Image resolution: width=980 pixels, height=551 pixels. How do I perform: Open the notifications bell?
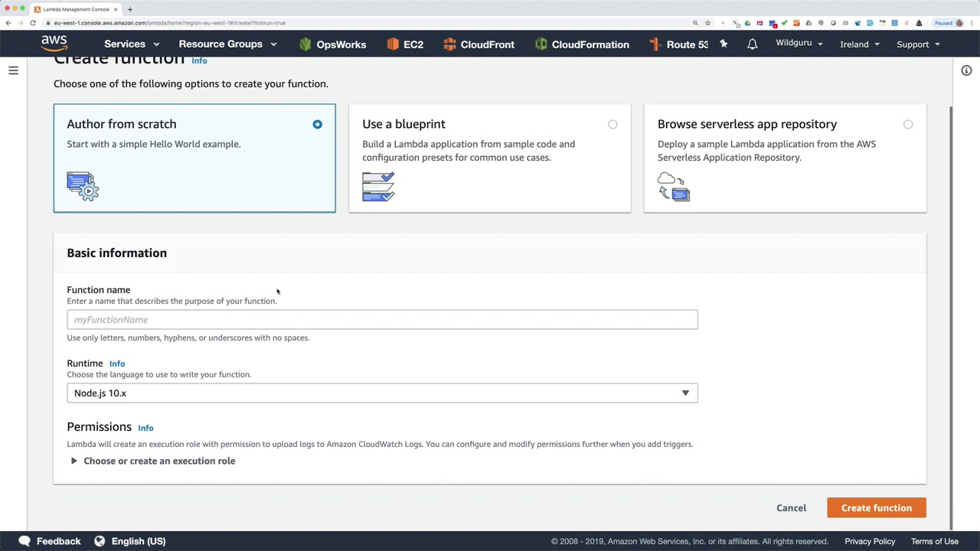[752, 44]
